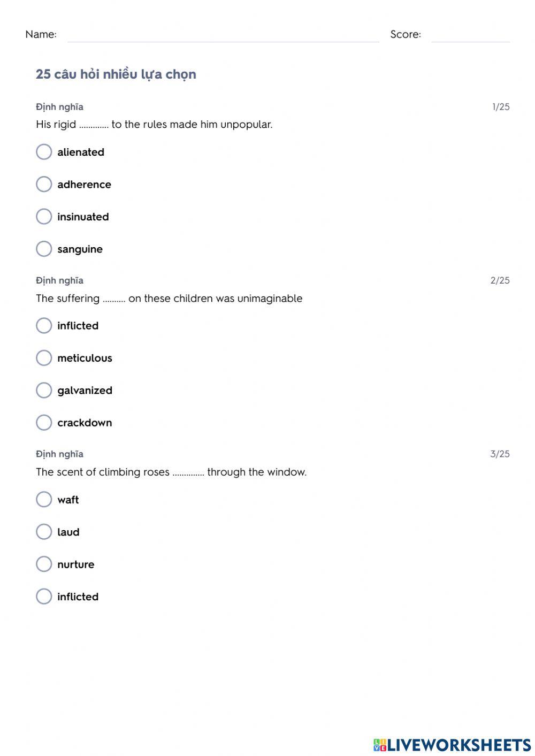Screen dimensions: 535x756
Task: Choose the 'adherence' answer option
Action: 44,184
